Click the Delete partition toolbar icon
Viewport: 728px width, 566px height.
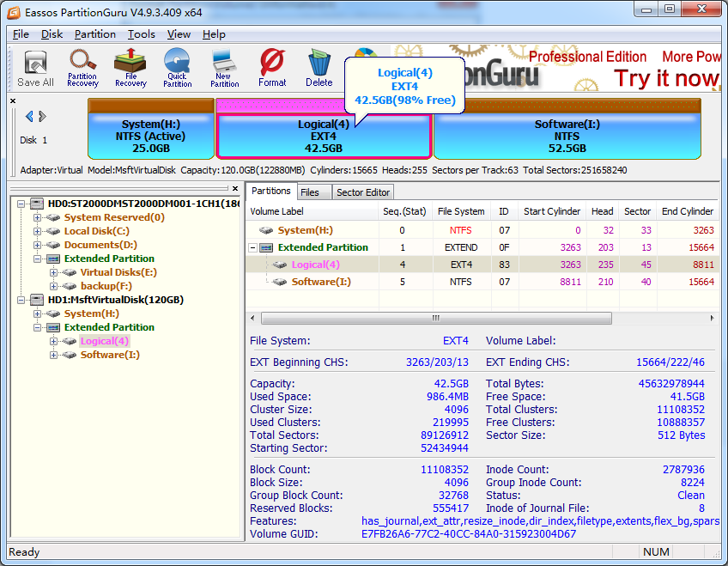319,68
